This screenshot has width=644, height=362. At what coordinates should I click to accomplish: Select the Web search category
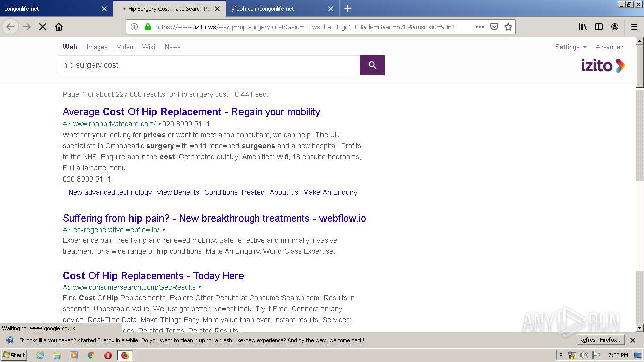[x=70, y=47]
